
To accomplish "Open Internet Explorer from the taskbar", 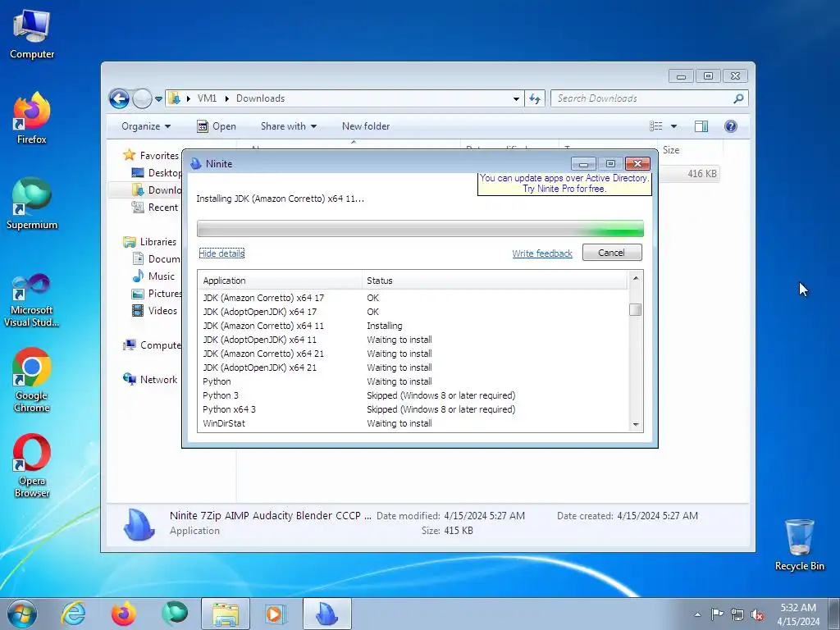I will coord(73,614).
